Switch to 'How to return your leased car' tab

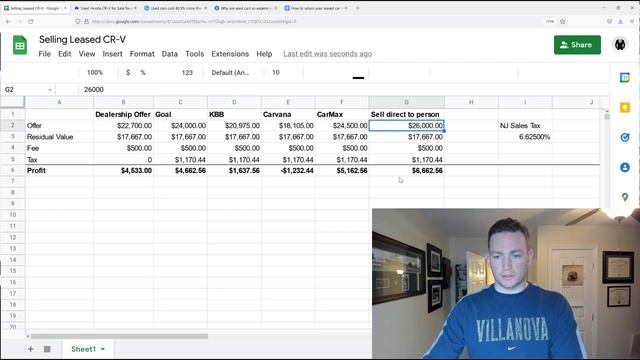316,8
